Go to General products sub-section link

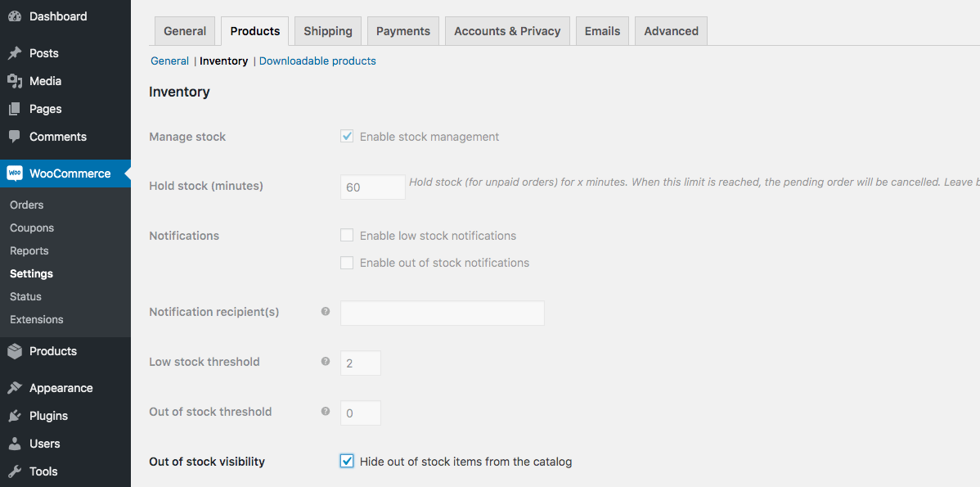[x=169, y=61]
